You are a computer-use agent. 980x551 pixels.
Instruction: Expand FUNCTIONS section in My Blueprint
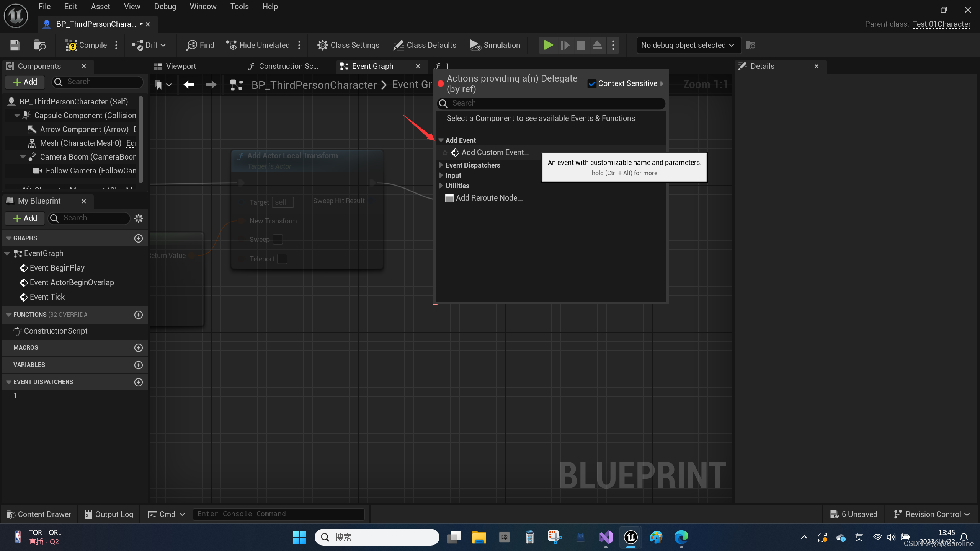[10, 314]
